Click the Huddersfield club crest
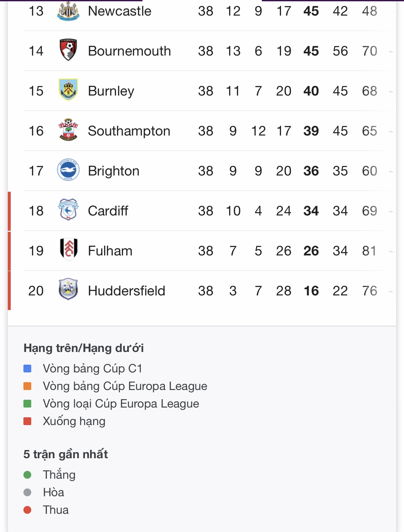 tap(68, 289)
